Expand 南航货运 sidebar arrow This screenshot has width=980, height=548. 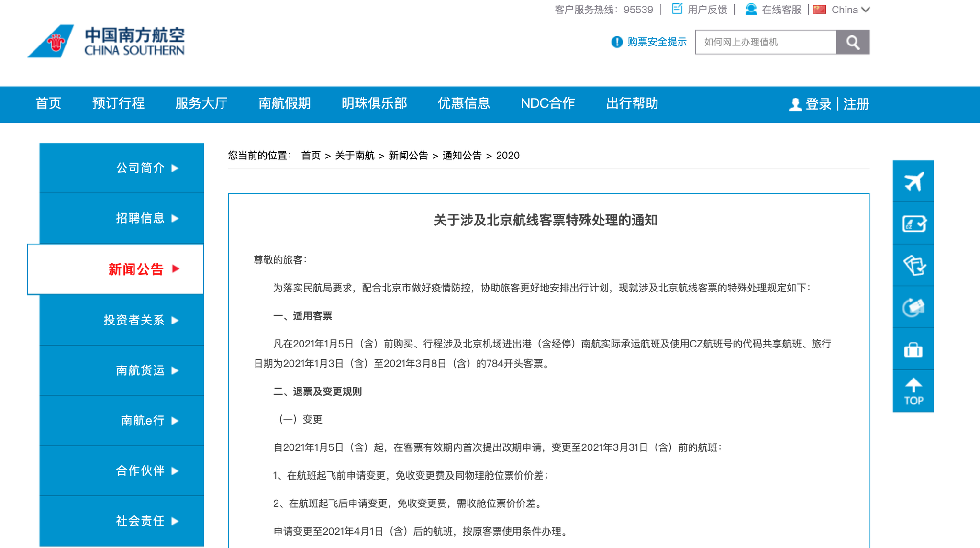(175, 370)
